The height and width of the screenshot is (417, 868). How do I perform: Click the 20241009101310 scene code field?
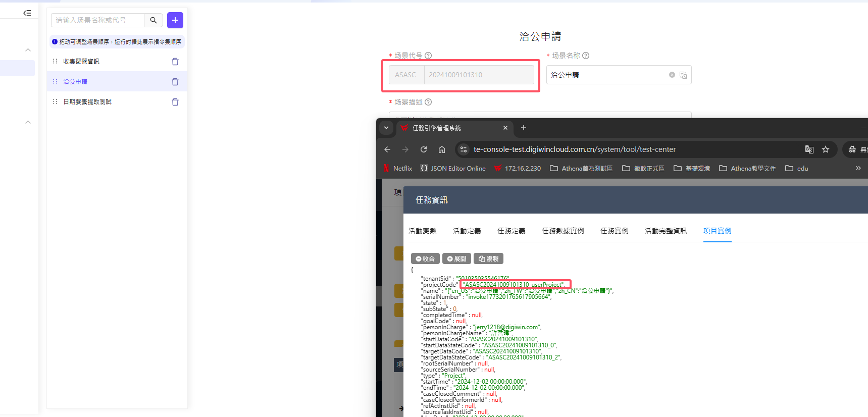479,75
